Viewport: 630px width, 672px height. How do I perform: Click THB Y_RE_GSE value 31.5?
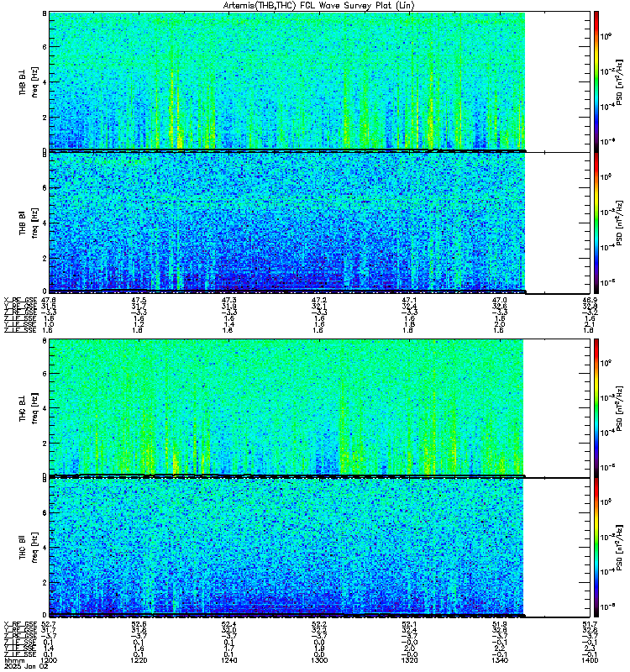click(49, 307)
